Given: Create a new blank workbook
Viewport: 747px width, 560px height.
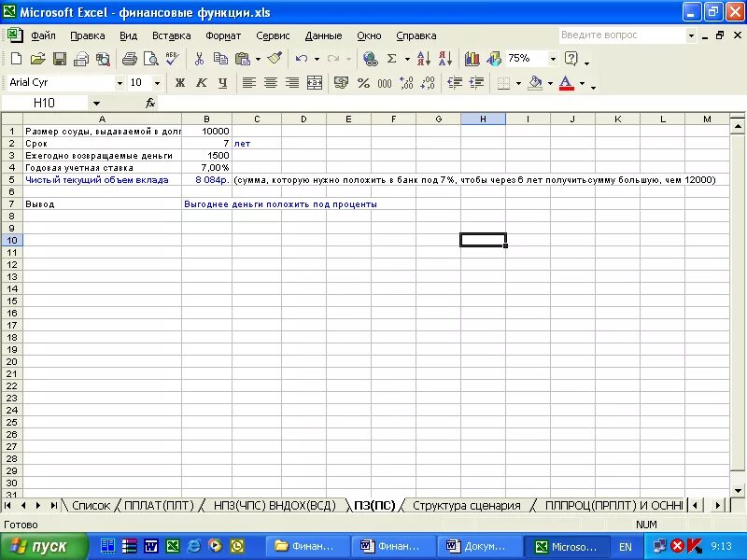Looking at the screenshot, I should [x=16, y=59].
